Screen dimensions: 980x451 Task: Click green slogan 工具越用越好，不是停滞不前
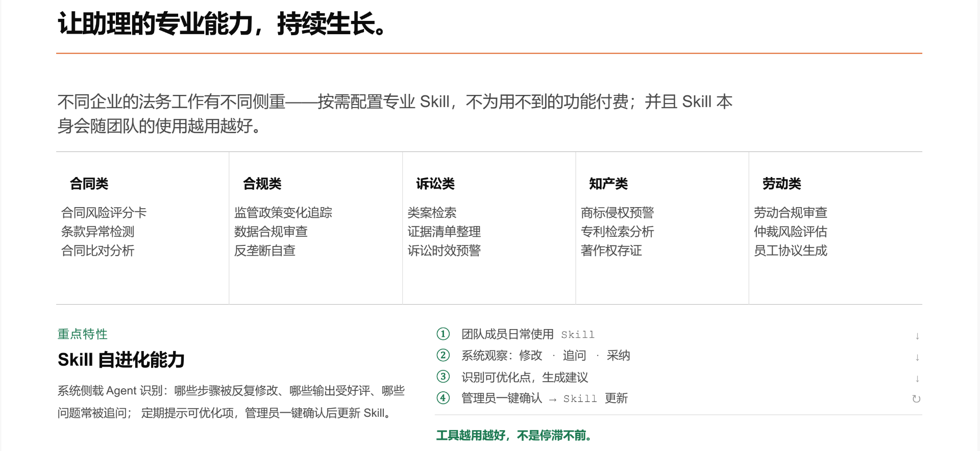pyautogui.click(x=514, y=435)
